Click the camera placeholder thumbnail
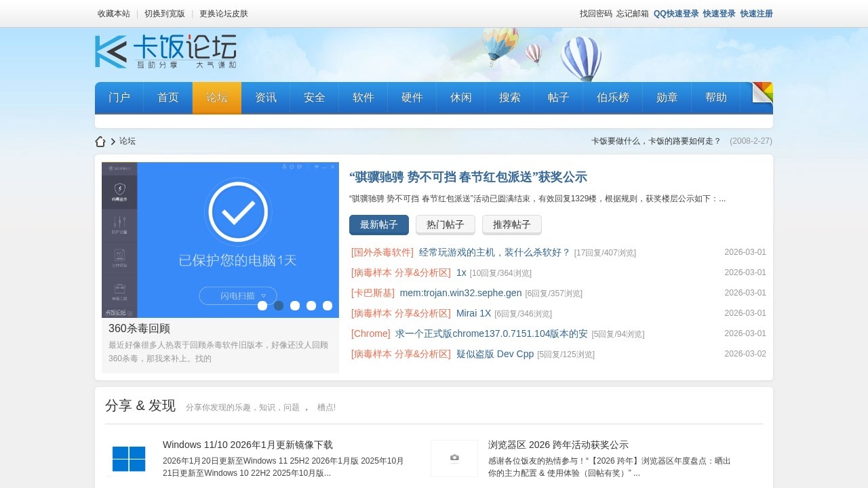 point(454,459)
